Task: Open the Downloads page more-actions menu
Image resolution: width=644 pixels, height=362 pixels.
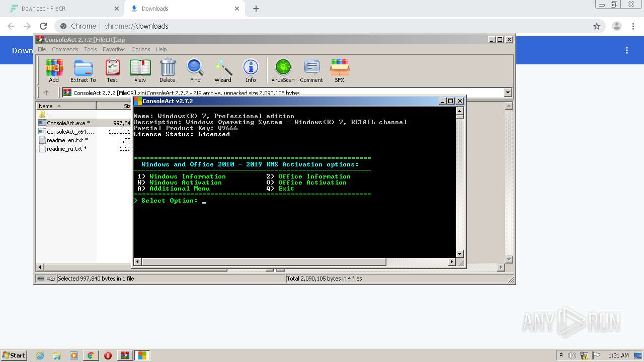Action: [x=627, y=50]
